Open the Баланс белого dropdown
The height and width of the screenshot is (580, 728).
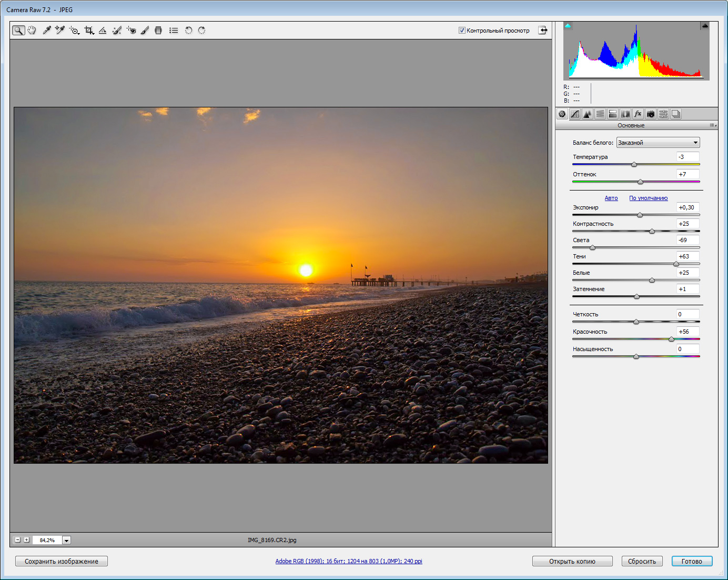pyautogui.click(x=658, y=143)
